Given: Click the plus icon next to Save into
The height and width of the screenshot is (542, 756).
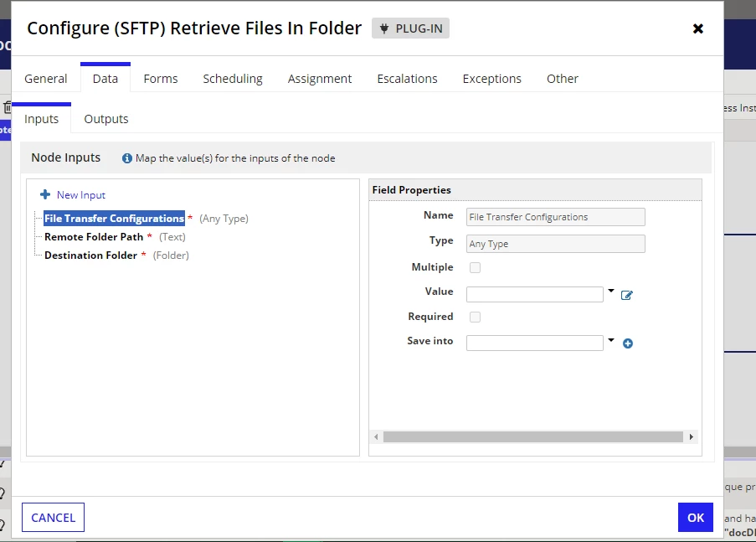Looking at the screenshot, I should pos(628,343).
